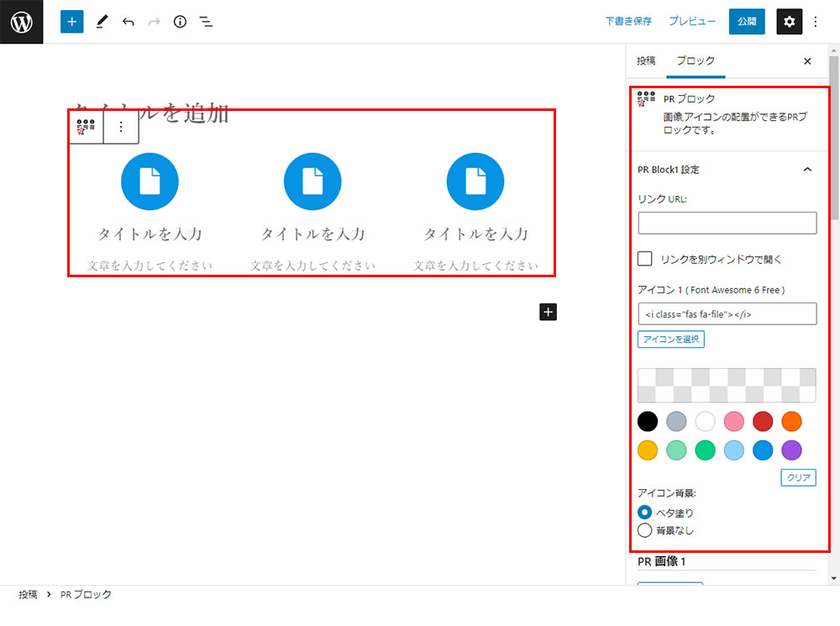Click the WordPress logo icon
Screen dimensions: 840x626
tap(21, 22)
